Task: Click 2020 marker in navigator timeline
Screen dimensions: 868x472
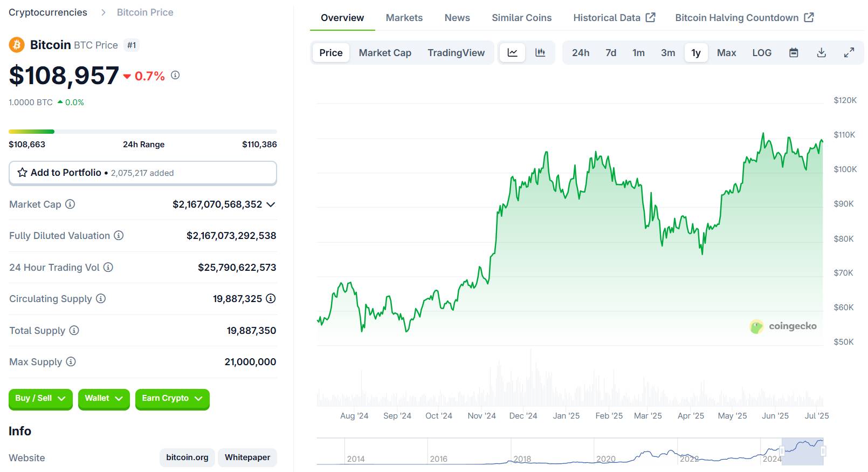Action: tap(606, 459)
